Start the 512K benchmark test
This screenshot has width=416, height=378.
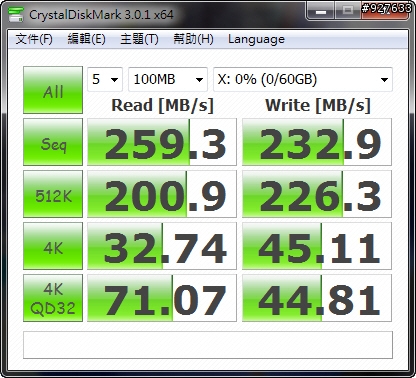tap(53, 194)
